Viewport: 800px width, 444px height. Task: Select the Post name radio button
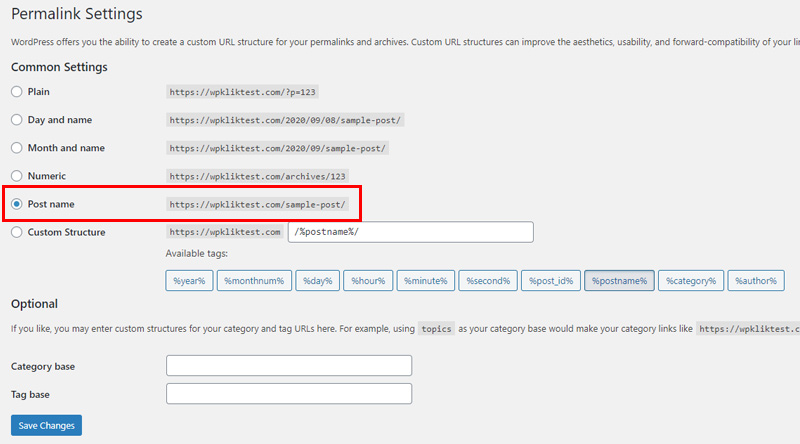tap(17, 204)
